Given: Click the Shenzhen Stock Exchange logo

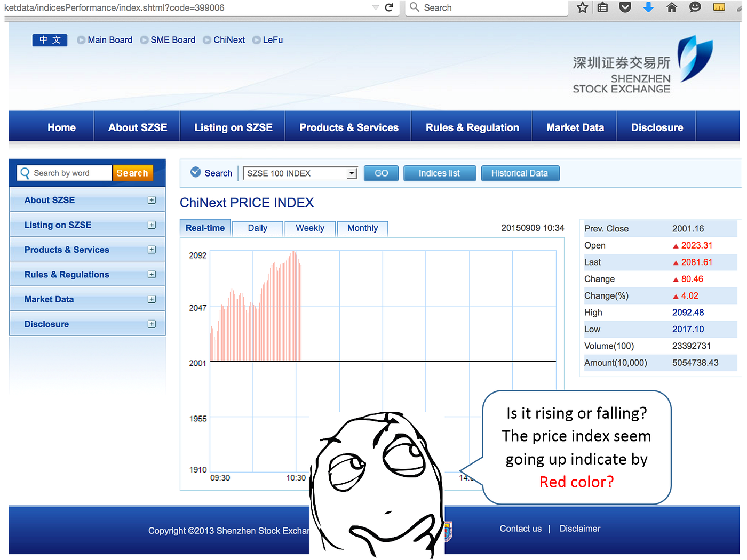Looking at the screenshot, I should tap(642, 65).
